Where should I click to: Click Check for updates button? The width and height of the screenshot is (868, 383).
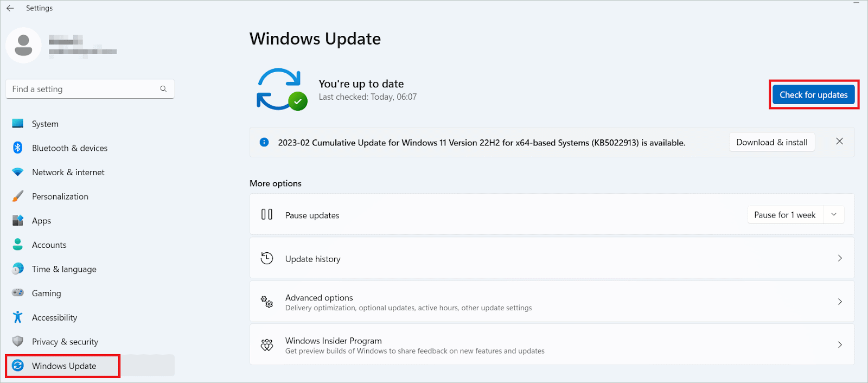[814, 95]
